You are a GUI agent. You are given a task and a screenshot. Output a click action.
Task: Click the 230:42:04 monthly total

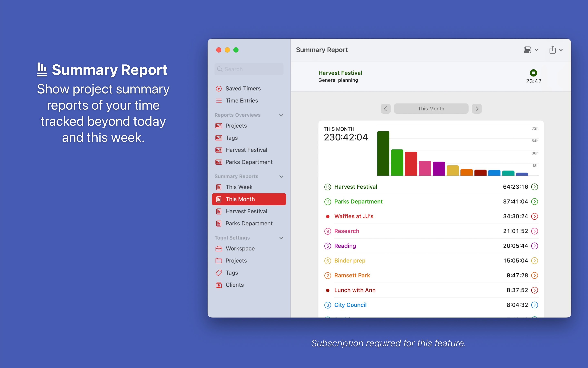(x=346, y=137)
